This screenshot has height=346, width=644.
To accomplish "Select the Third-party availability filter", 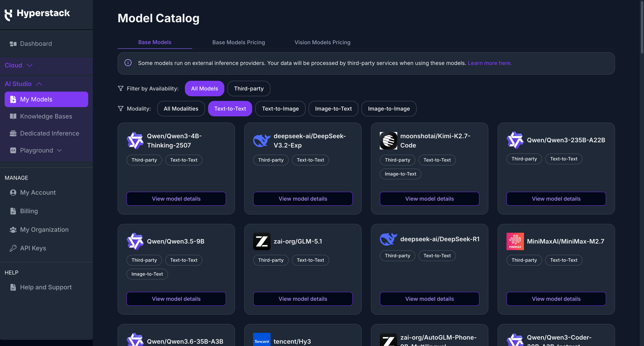I will (x=249, y=89).
